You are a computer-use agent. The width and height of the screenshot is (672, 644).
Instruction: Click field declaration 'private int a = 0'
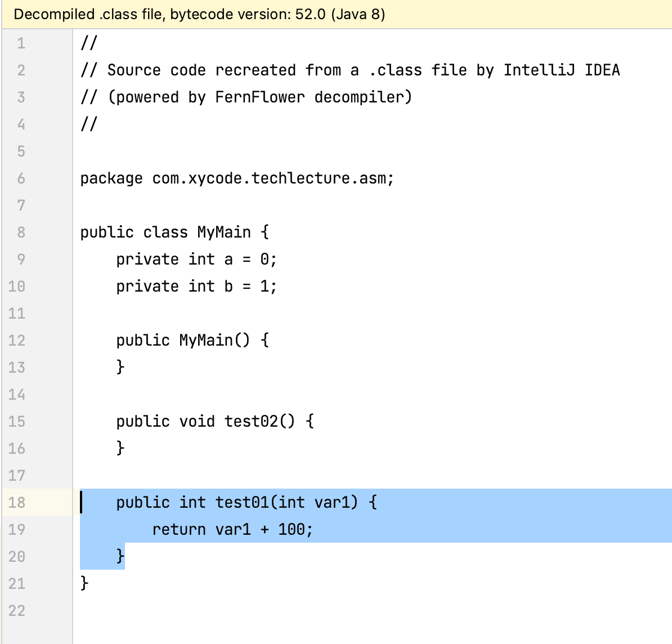tap(196, 260)
